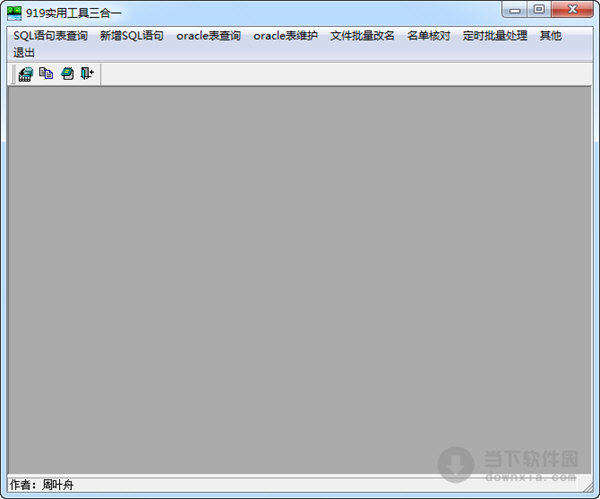Image resolution: width=600 pixels, height=499 pixels.
Task: Click the copy documents toolbar icon
Action: tap(46, 73)
